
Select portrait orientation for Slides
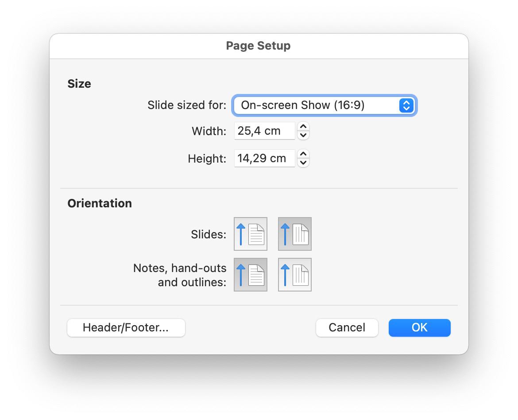pyautogui.click(x=251, y=234)
